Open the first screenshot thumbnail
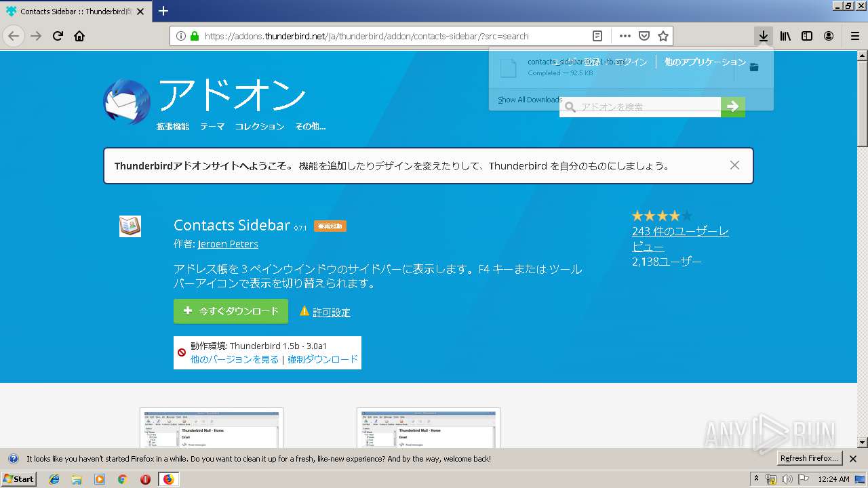The height and width of the screenshot is (488, 868). 212,428
